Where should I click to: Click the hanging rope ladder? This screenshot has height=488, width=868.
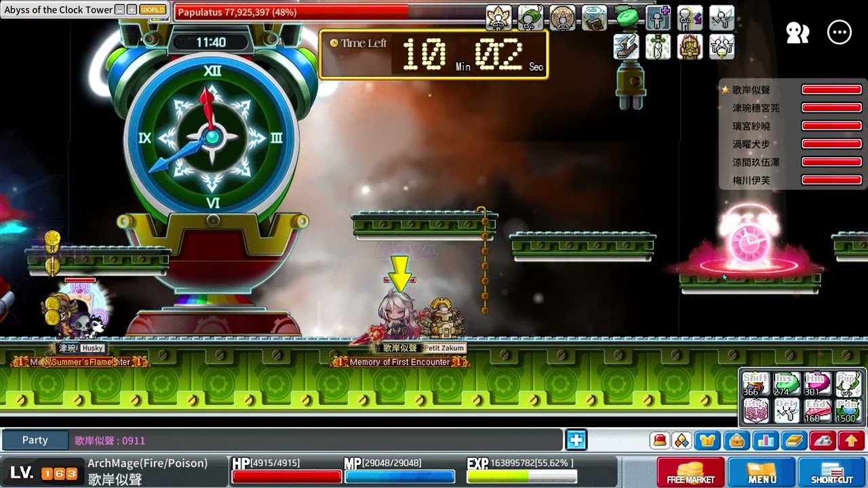coord(484,261)
